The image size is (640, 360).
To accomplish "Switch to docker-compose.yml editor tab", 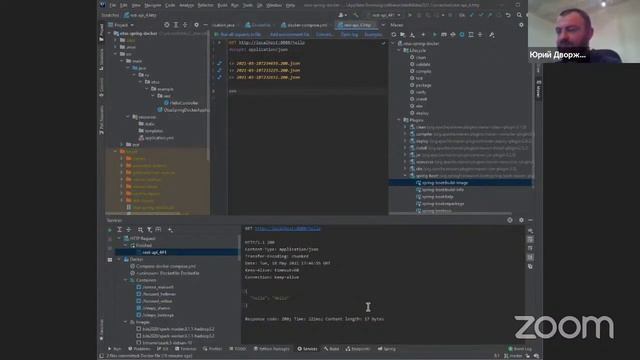I will 304,25.
